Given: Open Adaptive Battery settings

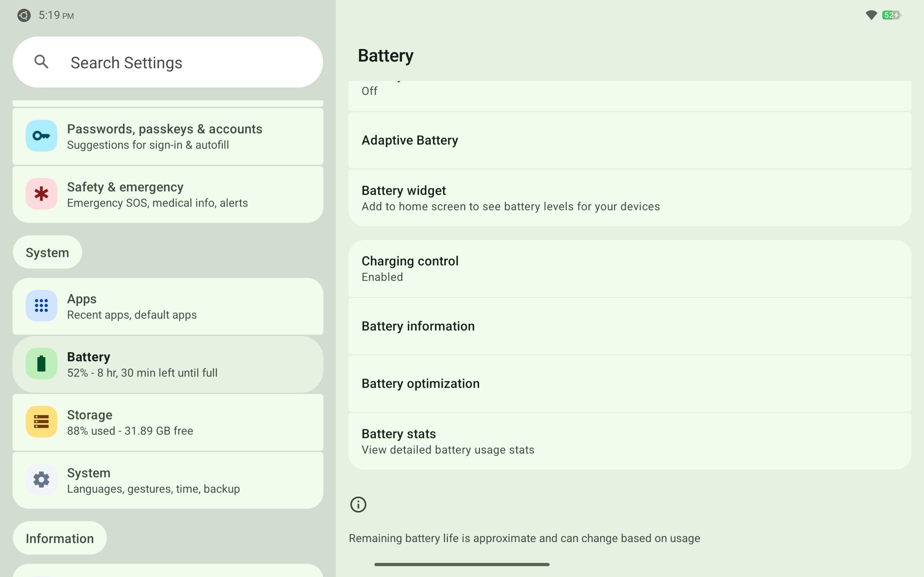Looking at the screenshot, I should [x=629, y=140].
